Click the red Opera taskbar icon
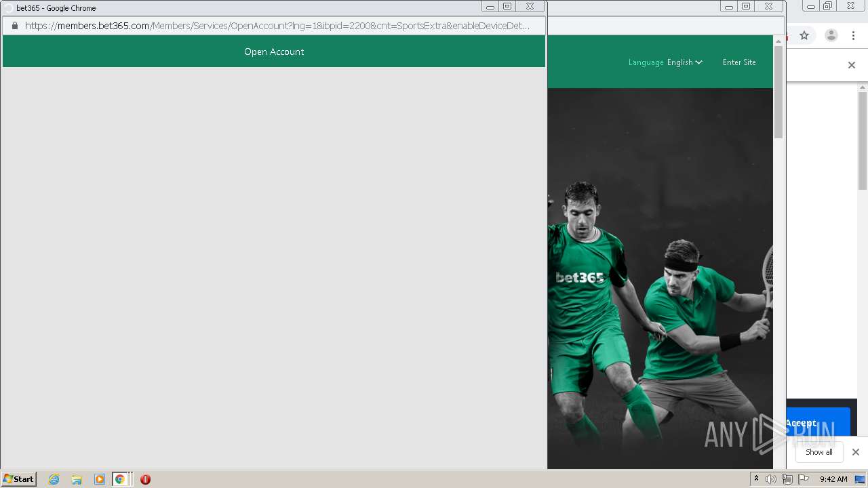The width and height of the screenshot is (868, 488). (x=145, y=479)
